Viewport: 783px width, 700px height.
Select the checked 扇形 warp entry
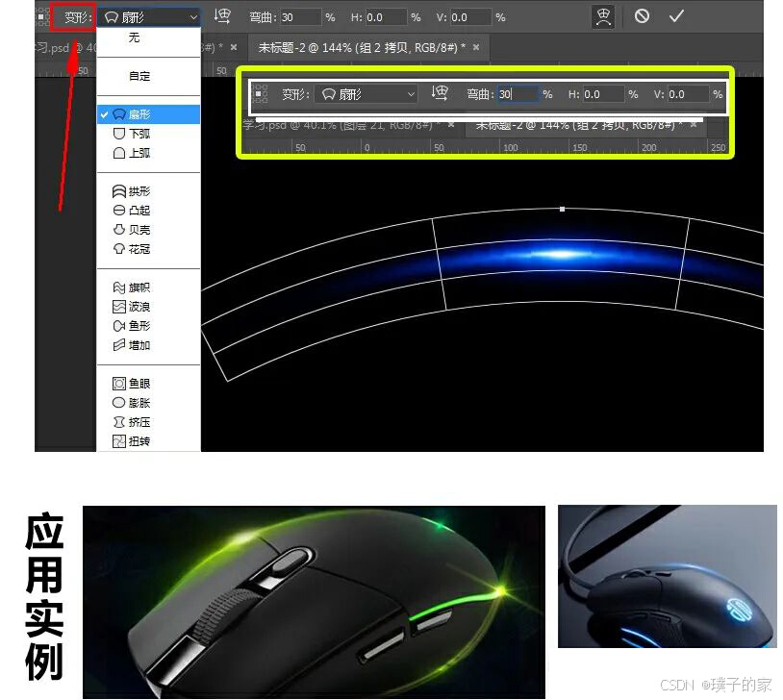tap(149, 114)
